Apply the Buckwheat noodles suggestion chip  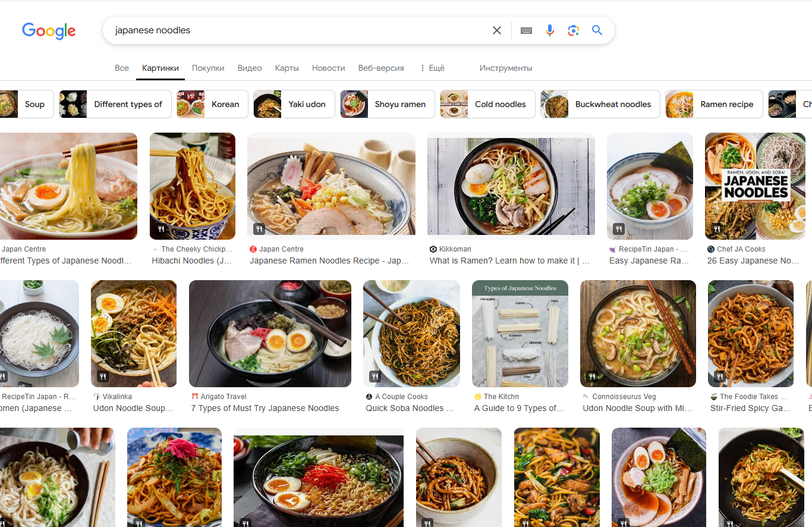click(600, 104)
